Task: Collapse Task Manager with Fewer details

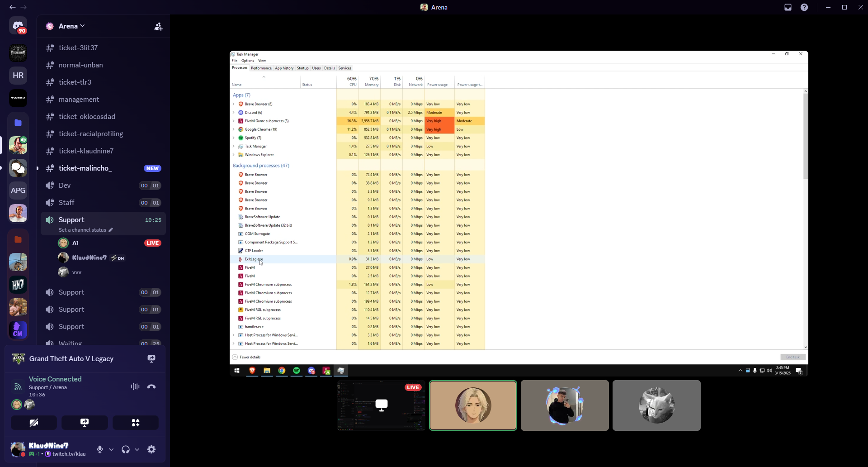Action: click(246, 357)
